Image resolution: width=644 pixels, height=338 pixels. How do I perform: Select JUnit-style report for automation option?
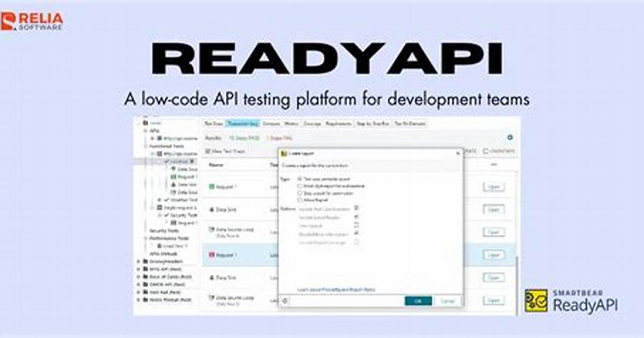tap(300, 186)
